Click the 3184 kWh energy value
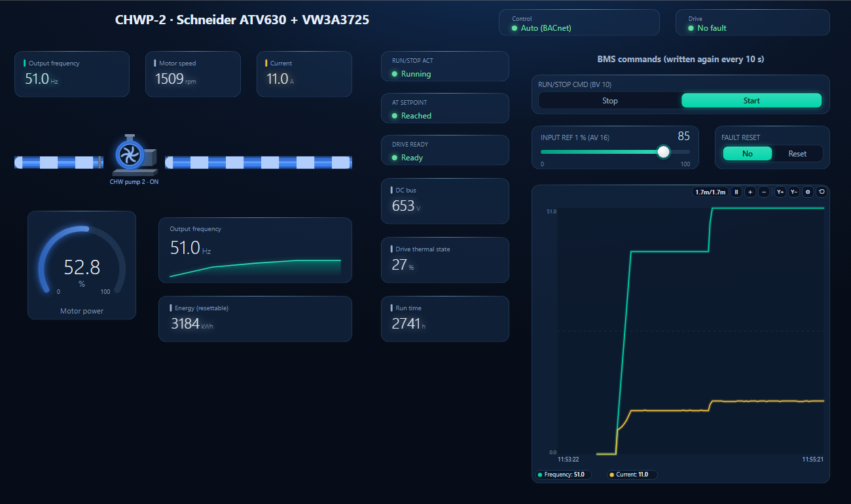Screen dimensions: 851x504 click(x=192, y=324)
